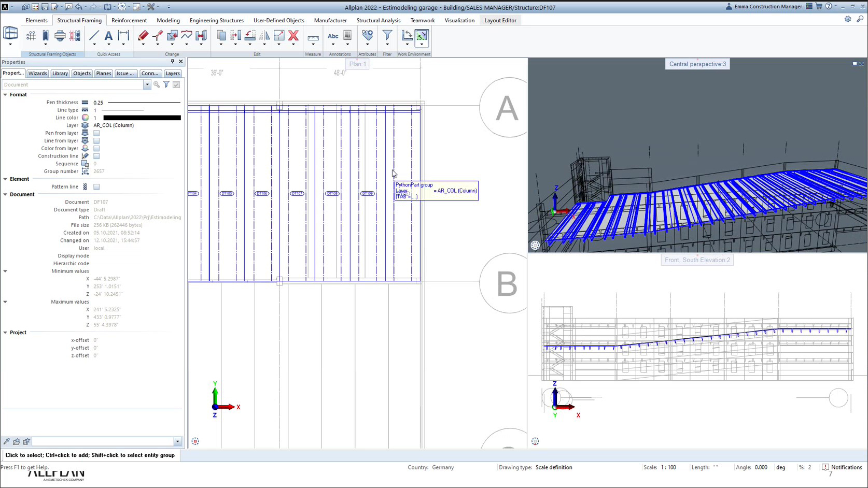Click Save in the quick access toolbar
868x488 pixels.
click(45, 7)
